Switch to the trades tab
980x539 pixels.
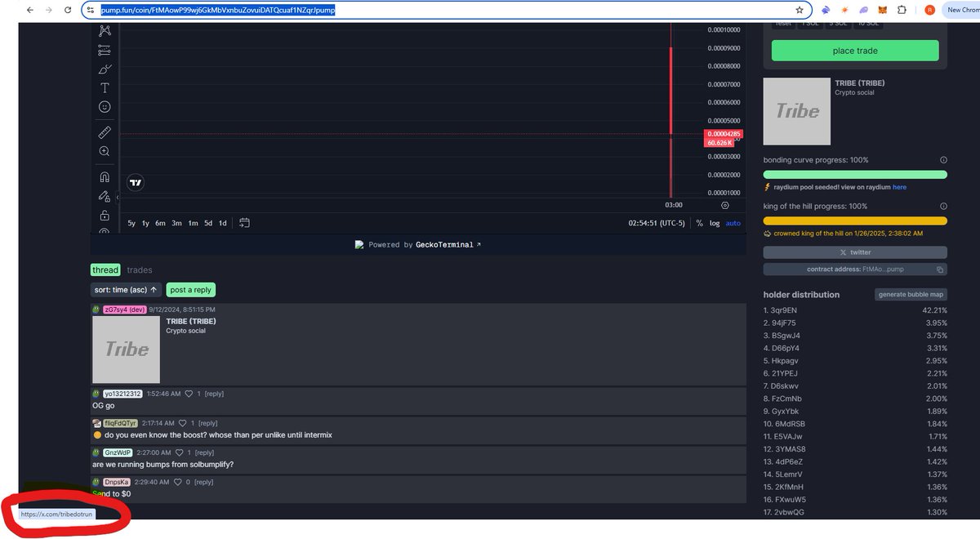(x=140, y=269)
